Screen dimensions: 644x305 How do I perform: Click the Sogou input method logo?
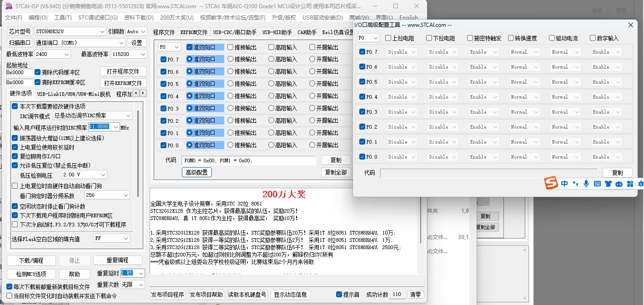(552, 184)
